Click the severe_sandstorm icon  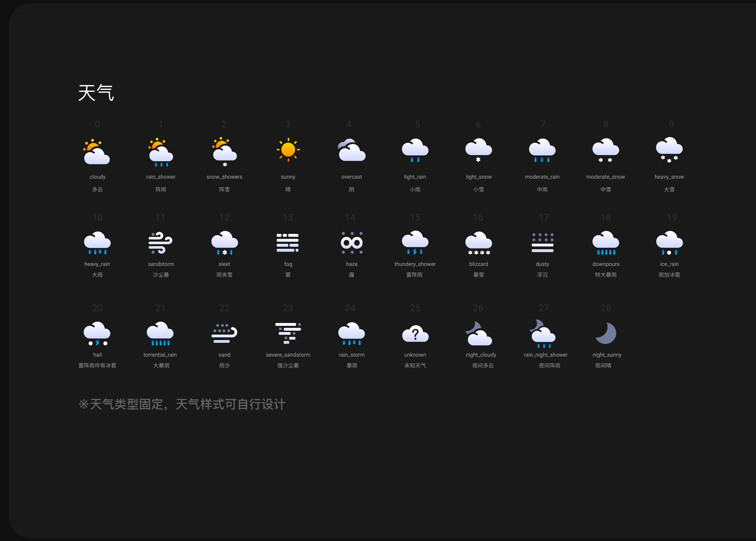[288, 333]
